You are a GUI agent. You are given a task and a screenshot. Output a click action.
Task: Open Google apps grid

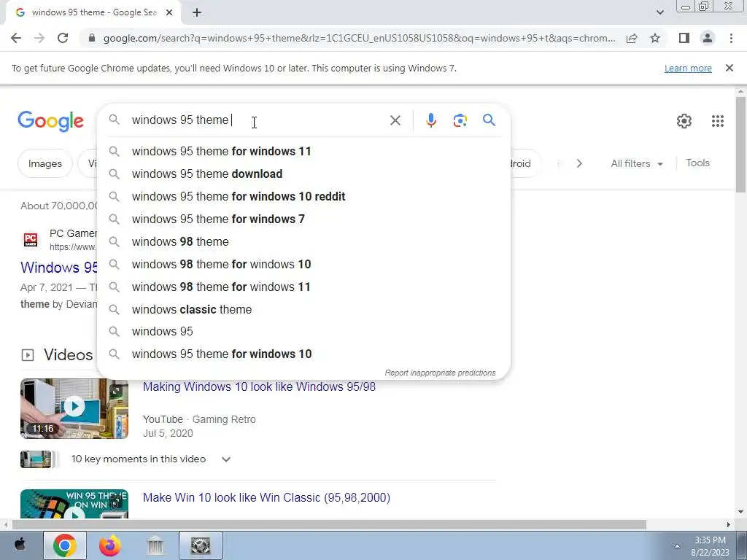(x=718, y=121)
